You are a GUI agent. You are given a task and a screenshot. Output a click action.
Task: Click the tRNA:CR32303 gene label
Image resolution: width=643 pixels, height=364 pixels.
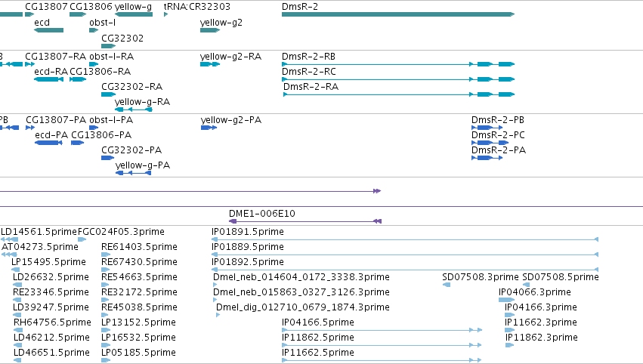click(x=197, y=7)
